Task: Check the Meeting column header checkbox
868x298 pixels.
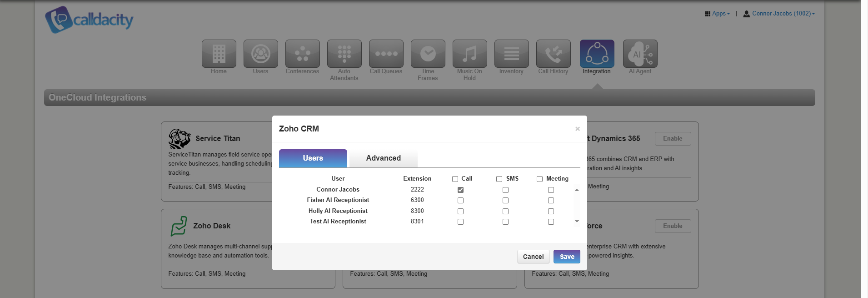Action: (x=539, y=179)
